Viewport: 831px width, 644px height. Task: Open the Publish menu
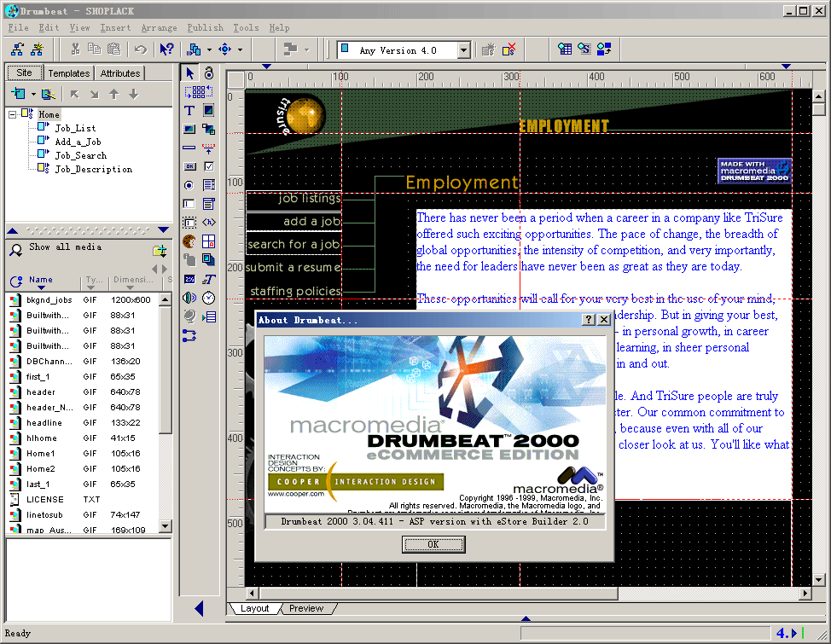pyautogui.click(x=205, y=28)
